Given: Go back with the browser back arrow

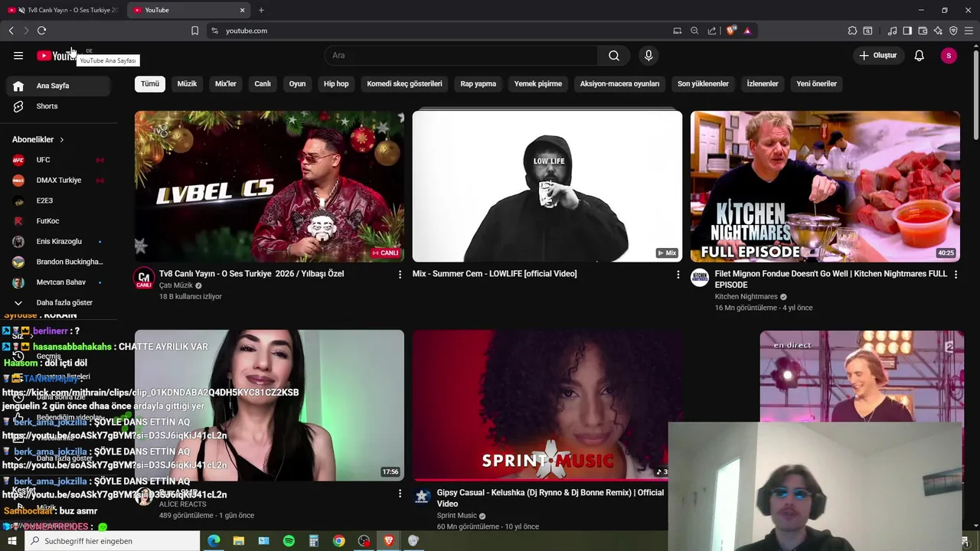Looking at the screenshot, I should (x=11, y=31).
